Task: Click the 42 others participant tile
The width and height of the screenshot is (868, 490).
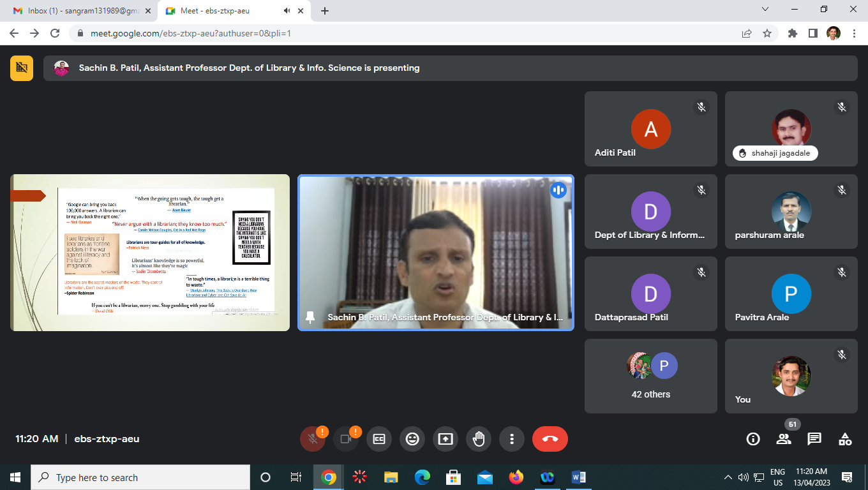Action: (x=650, y=376)
